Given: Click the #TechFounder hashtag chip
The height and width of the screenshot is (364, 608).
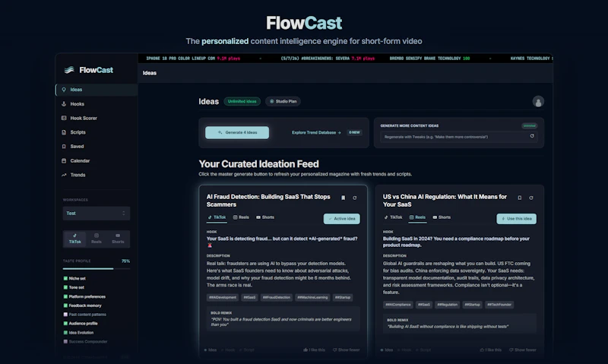Looking at the screenshot, I should pyautogui.click(x=499, y=305).
